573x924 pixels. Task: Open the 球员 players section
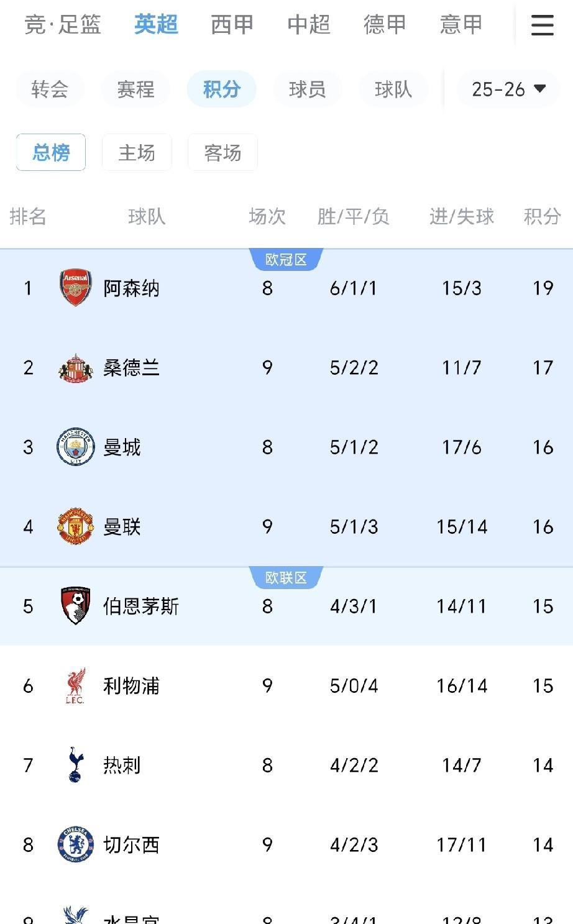click(x=307, y=89)
